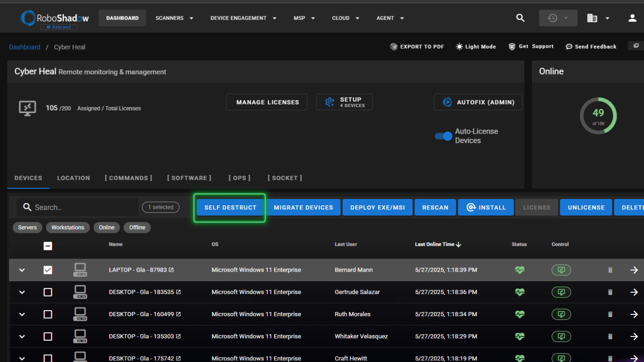Toggle the Offline filter chip
Viewport: 644px width, 362px height.
tap(137, 228)
